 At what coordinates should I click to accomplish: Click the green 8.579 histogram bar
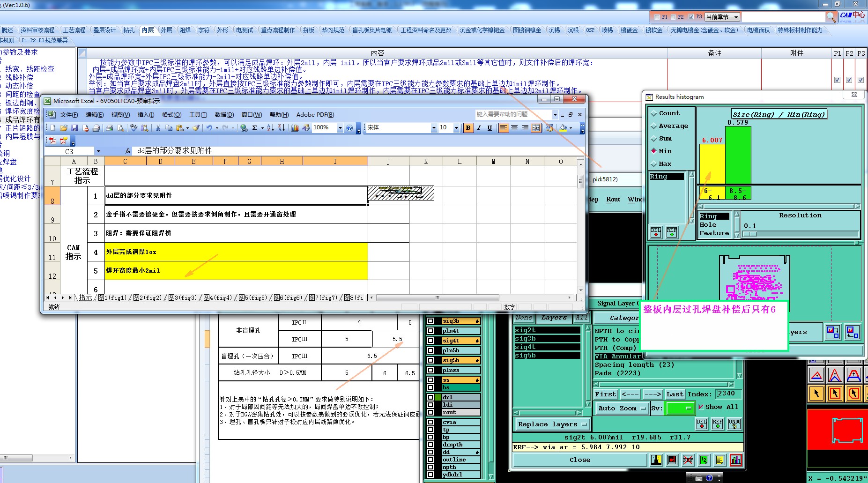pos(738,155)
